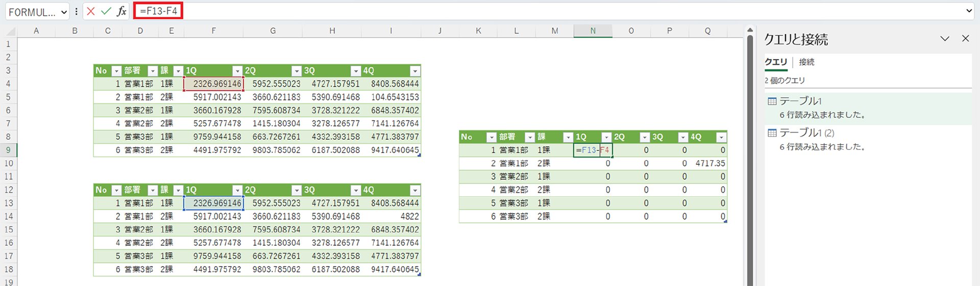Click cell F13 with value 2326.969146
This screenshot has height=286, width=980.
pos(213,203)
